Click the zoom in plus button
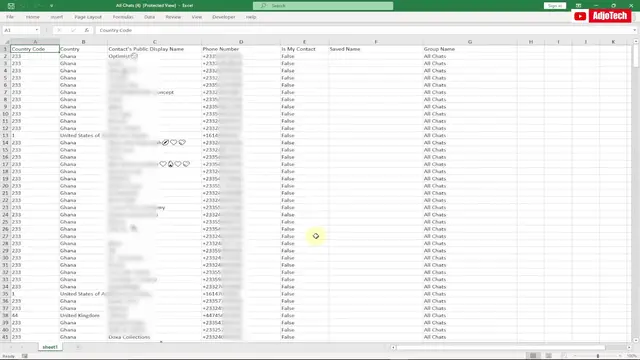This screenshot has height=360, width=640. pyautogui.click(x=620, y=356)
